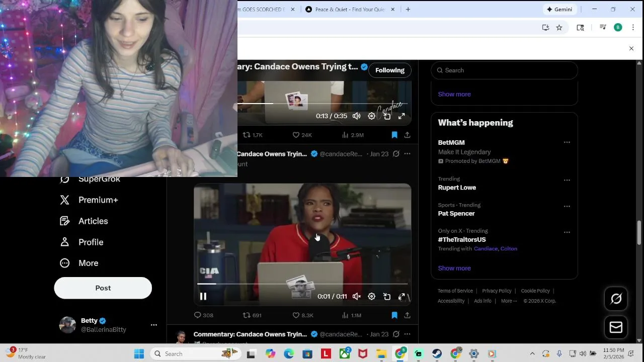Image resolution: width=644 pixels, height=362 pixels.
Task: Share the post with 1.1M views
Action: click(407, 315)
